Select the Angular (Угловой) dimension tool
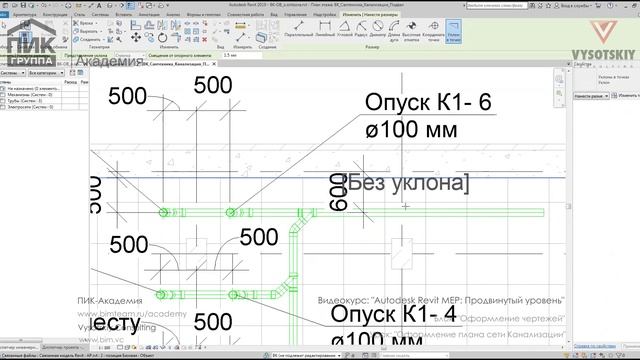This screenshot has width=640, height=360. pos(344,29)
